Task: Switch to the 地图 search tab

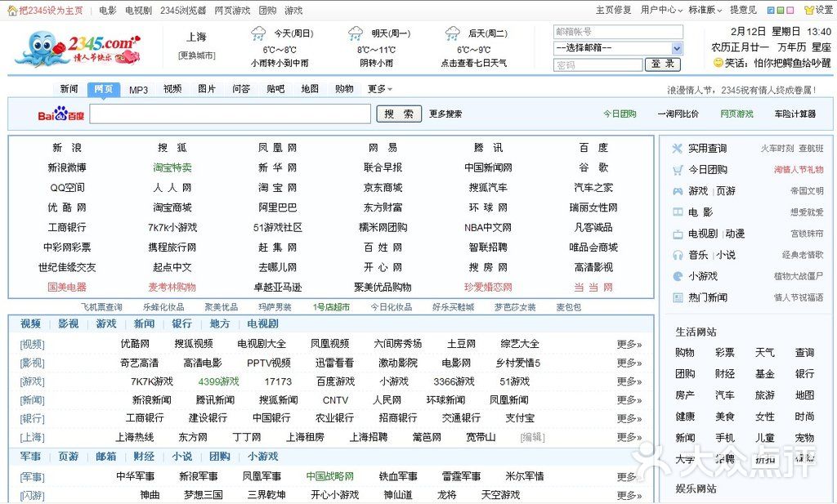Action: (x=310, y=89)
